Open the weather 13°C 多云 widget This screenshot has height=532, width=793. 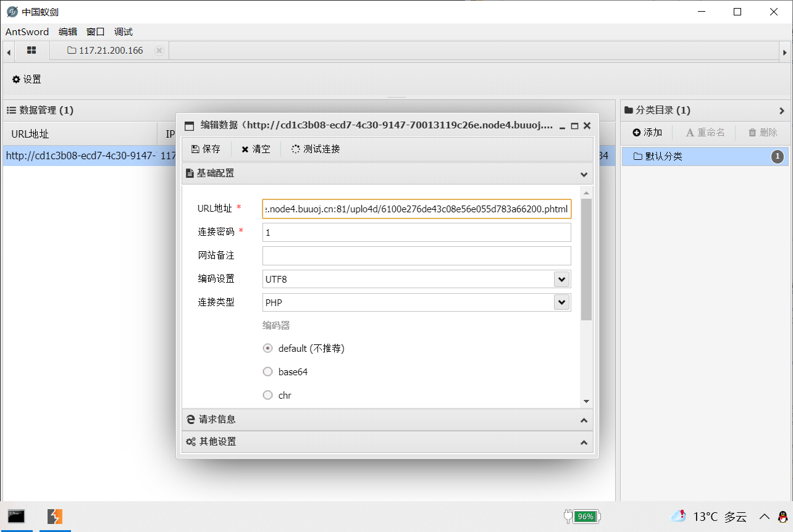point(709,516)
